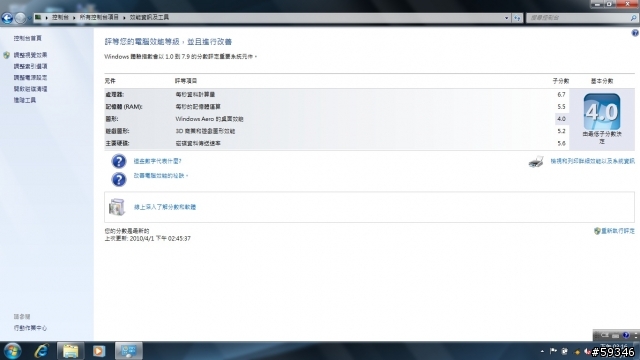This screenshot has height=360, width=640.
Task: Launch Internet Explorer from the taskbar
Action: click(42, 351)
